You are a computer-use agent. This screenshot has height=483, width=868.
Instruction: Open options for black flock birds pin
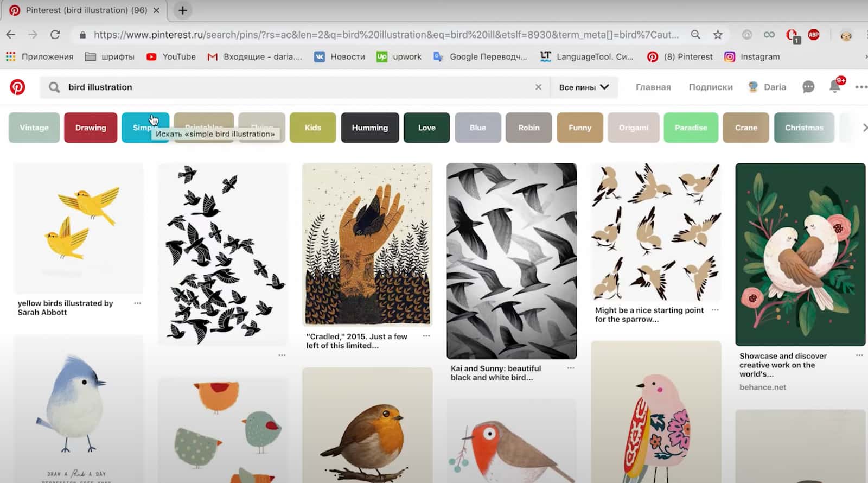click(282, 355)
